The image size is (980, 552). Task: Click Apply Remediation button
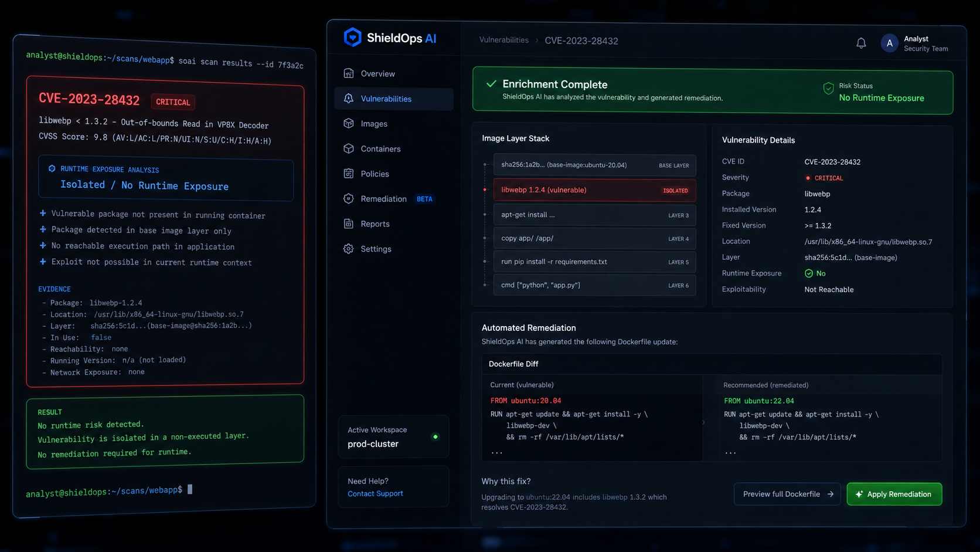tap(894, 494)
